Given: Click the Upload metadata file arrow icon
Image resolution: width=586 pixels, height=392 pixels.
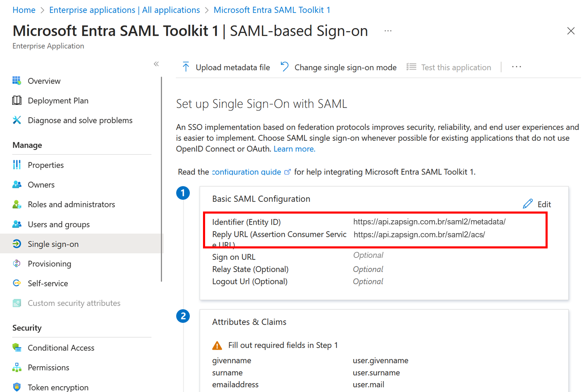Looking at the screenshot, I should (x=186, y=67).
